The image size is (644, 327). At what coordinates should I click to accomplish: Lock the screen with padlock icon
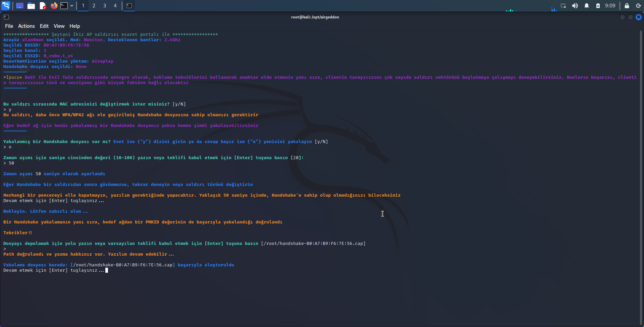627,6
